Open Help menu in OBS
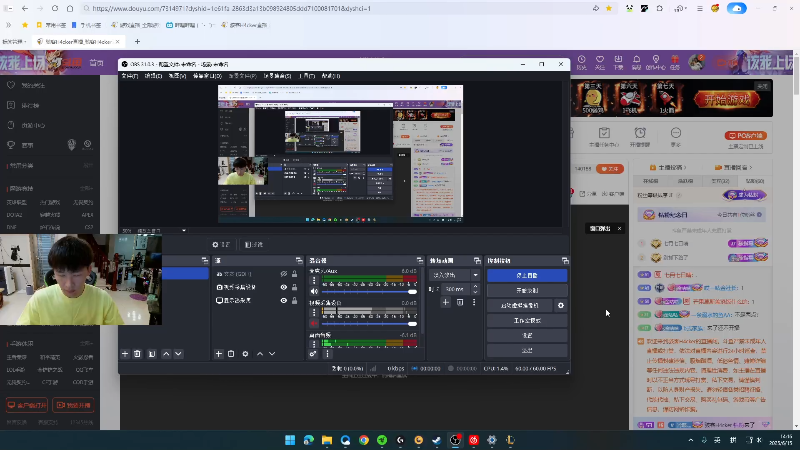Image resolution: width=800 pixels, height=450 pixels. (x=331, y=76)
